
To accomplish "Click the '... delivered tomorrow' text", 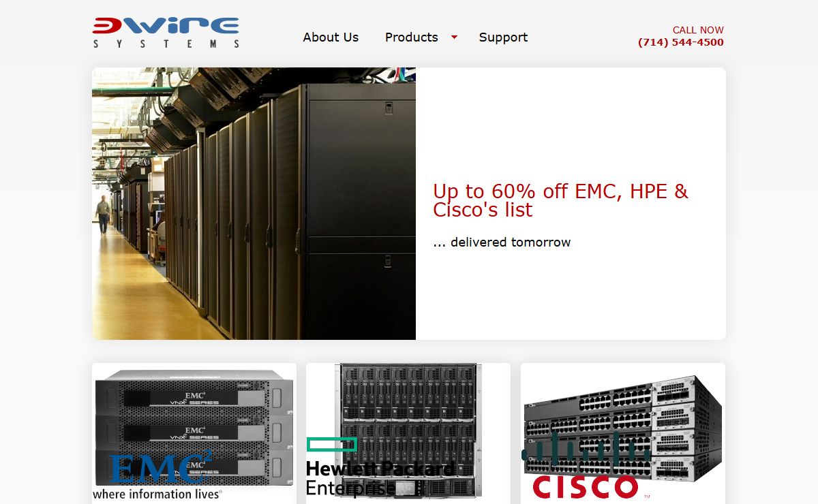I will [502, 242].
